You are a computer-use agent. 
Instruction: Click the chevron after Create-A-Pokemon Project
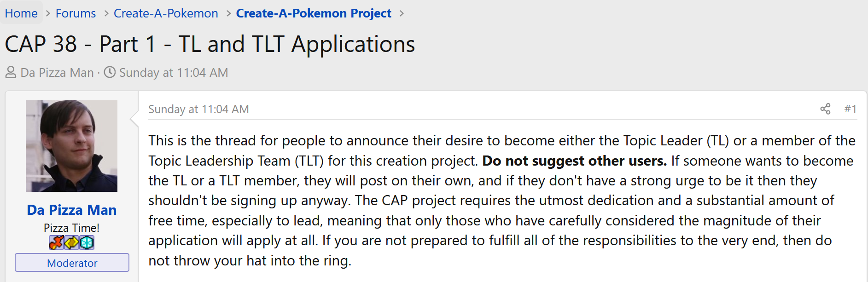click(402, 13)
